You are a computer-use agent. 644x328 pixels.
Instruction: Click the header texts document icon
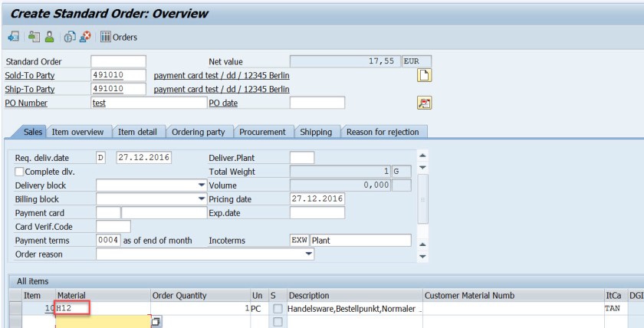pos(424,75)
